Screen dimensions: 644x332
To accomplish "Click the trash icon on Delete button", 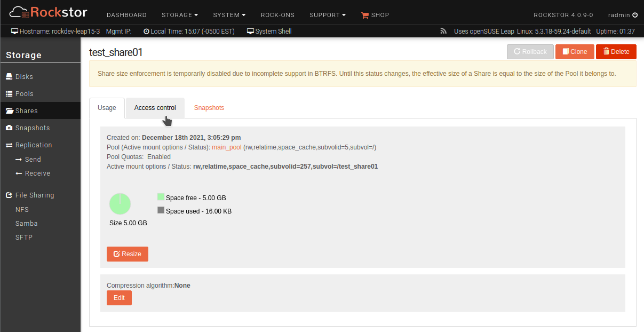I will pos(606,51).
